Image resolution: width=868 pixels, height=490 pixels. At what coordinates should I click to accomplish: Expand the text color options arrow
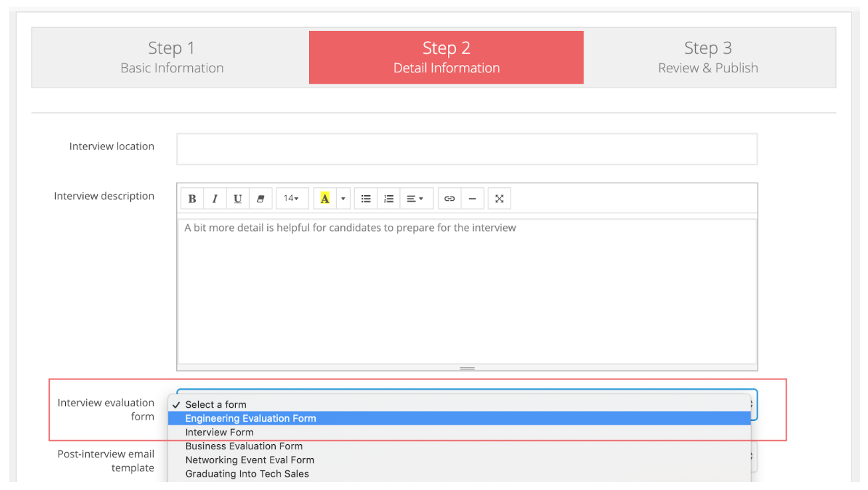tap(343, 199)
